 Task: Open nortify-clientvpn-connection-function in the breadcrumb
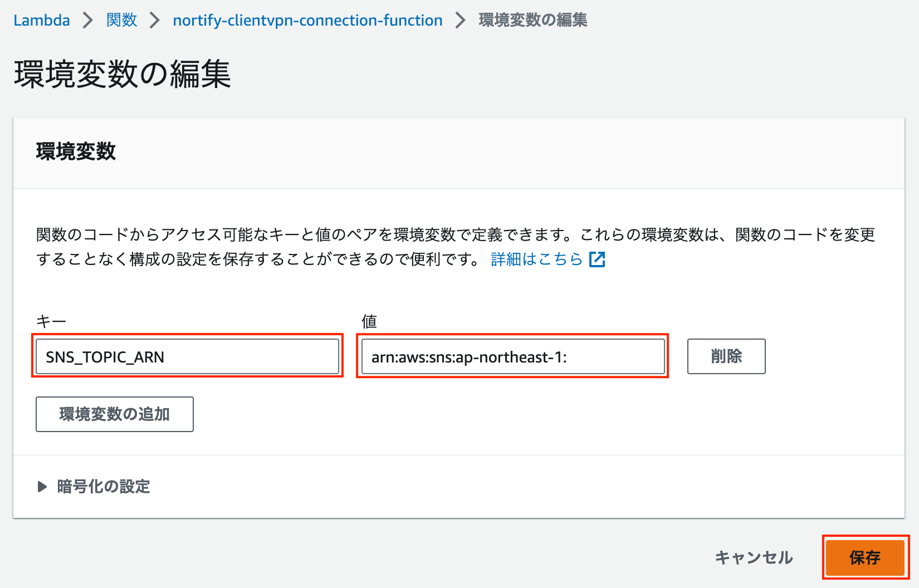(307, 19)
